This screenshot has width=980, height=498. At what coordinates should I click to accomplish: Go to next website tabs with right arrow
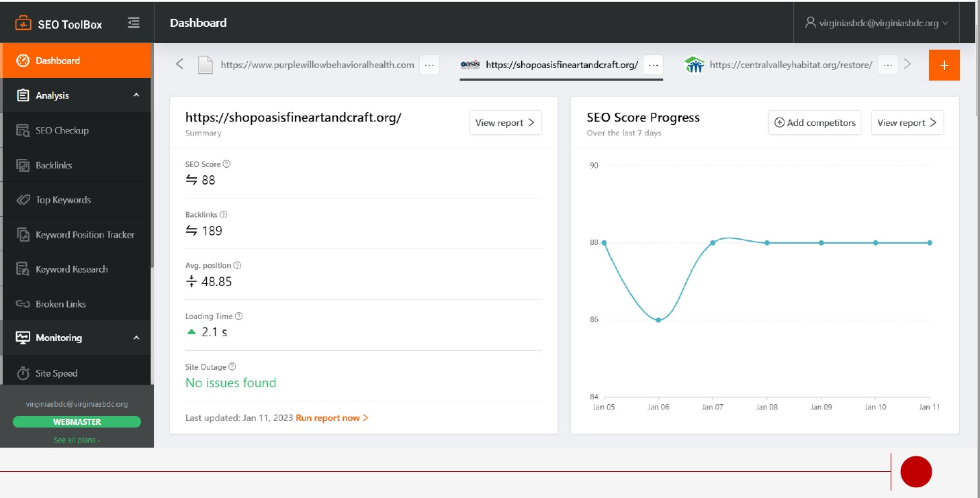[907, 64]
